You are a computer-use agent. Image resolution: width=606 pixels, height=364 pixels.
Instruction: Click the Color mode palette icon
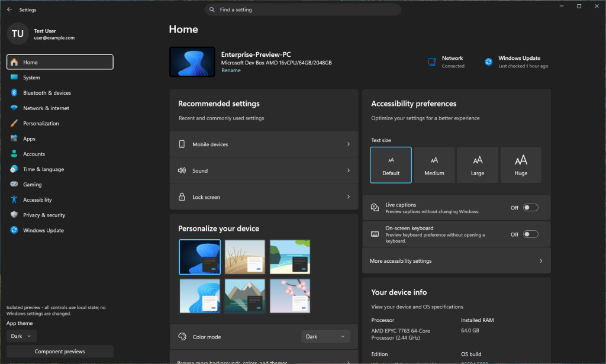point(182,337)
